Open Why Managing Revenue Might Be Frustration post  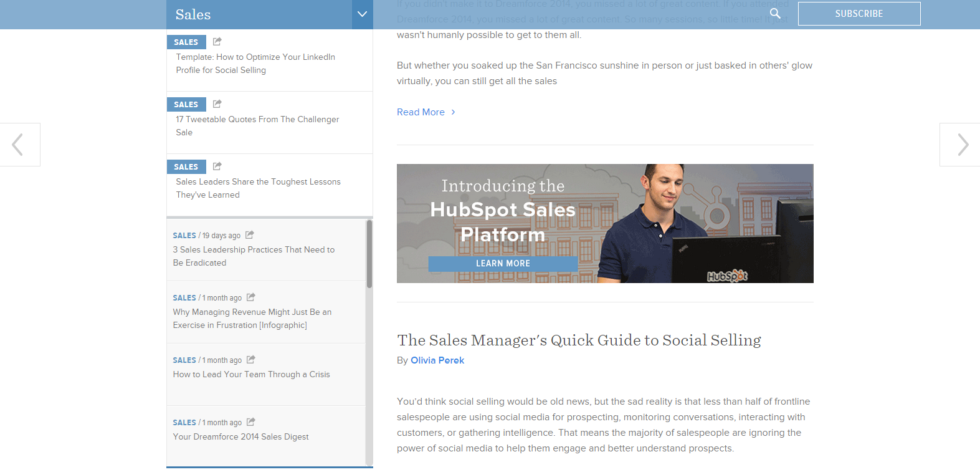pos(252,319)
